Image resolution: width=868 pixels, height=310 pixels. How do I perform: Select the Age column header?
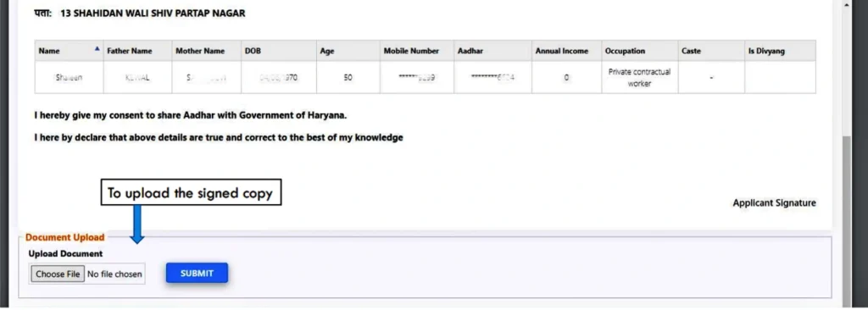point(348,51)
